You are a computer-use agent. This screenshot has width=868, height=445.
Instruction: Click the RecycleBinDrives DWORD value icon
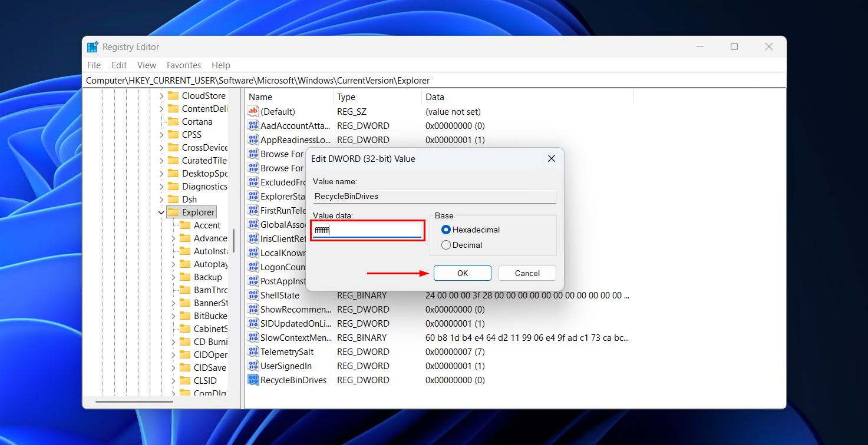[253, 380]
